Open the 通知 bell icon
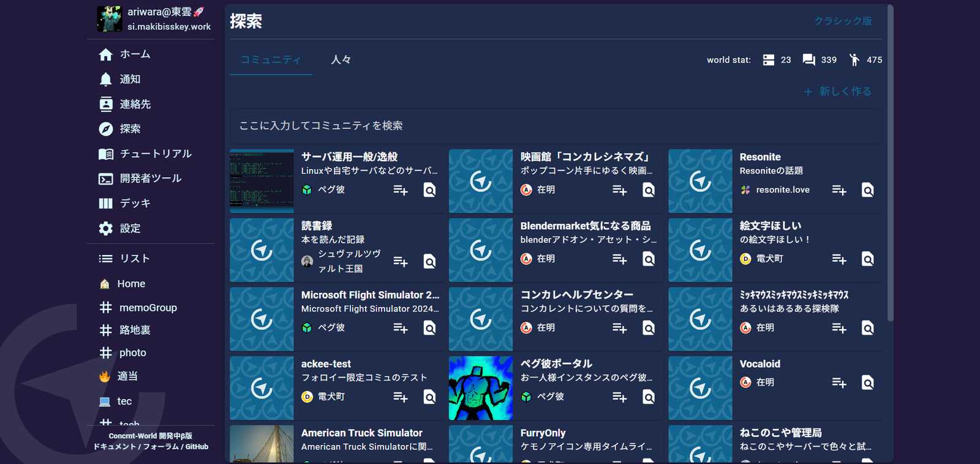The width and height of the screenshot is (980, 464). point(106,79)
